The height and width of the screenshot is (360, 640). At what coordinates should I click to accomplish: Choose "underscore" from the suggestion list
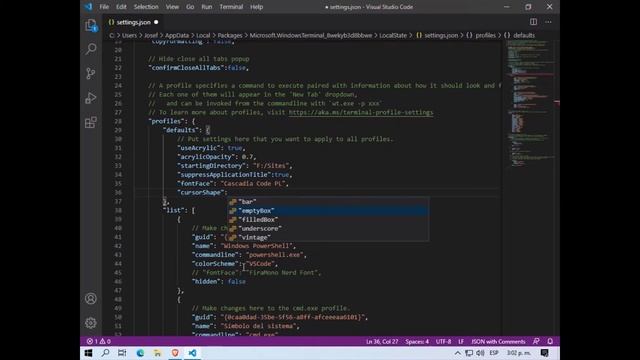(x=328, y=229)
